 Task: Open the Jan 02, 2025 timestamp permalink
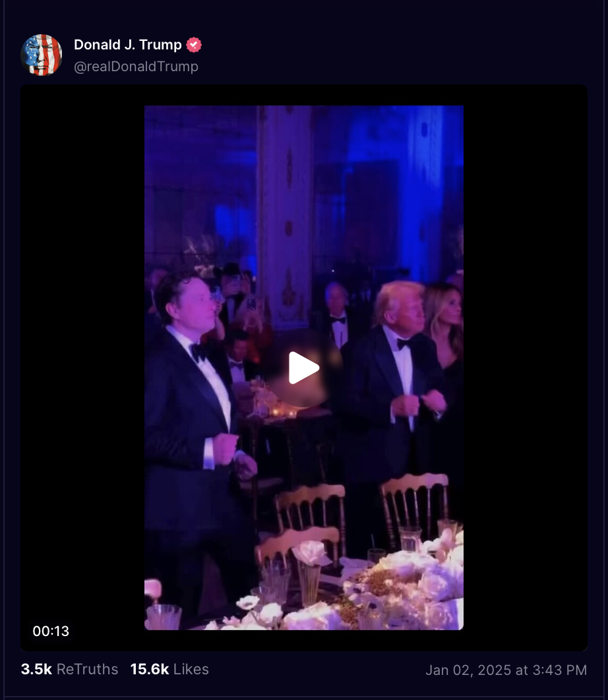506,670
